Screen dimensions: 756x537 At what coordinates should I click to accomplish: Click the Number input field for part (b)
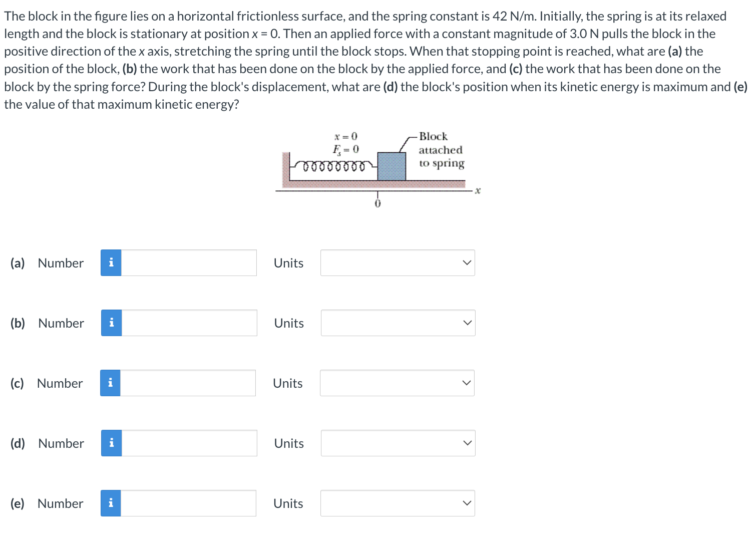[x=189, y=323]
